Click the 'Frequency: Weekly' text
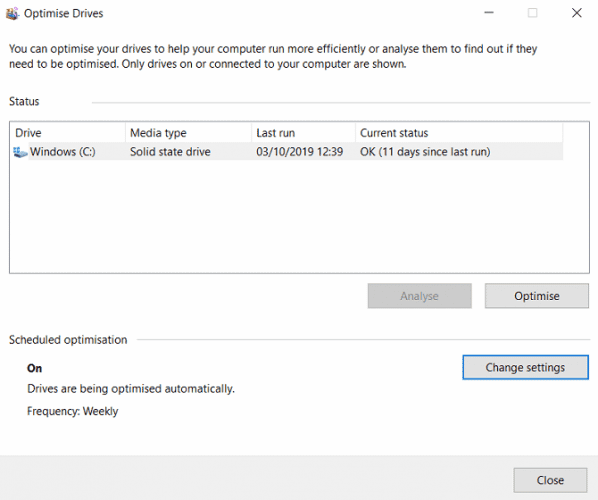 click(72, 411)
